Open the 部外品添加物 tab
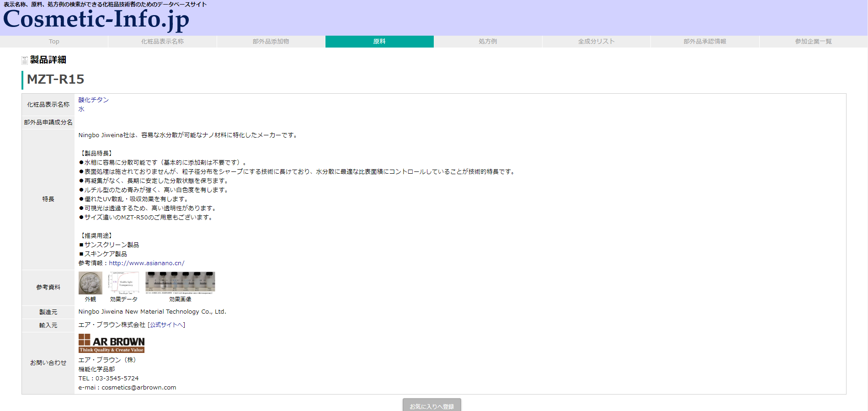The height and width of the screenshot is (411, 868). pos(271,42)
